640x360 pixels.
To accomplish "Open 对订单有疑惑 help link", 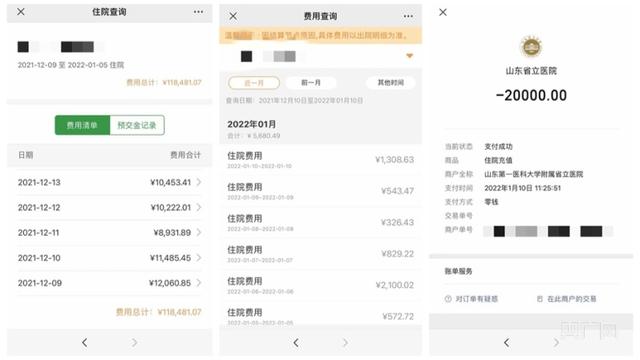I will click(476, 299).
